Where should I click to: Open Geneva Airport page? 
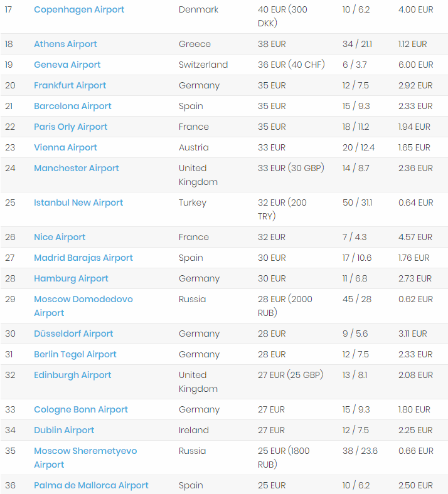pyautogui.click(x=67, y=65)
